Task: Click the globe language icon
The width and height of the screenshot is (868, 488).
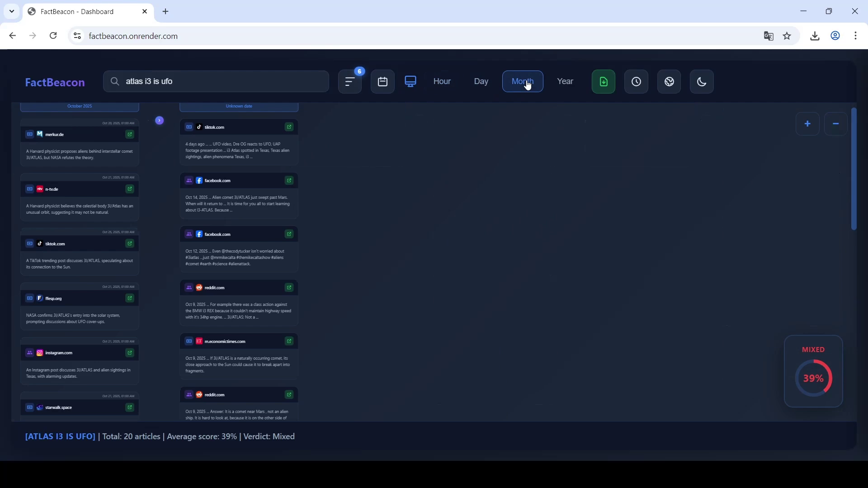Action: (x=669, y=82)
